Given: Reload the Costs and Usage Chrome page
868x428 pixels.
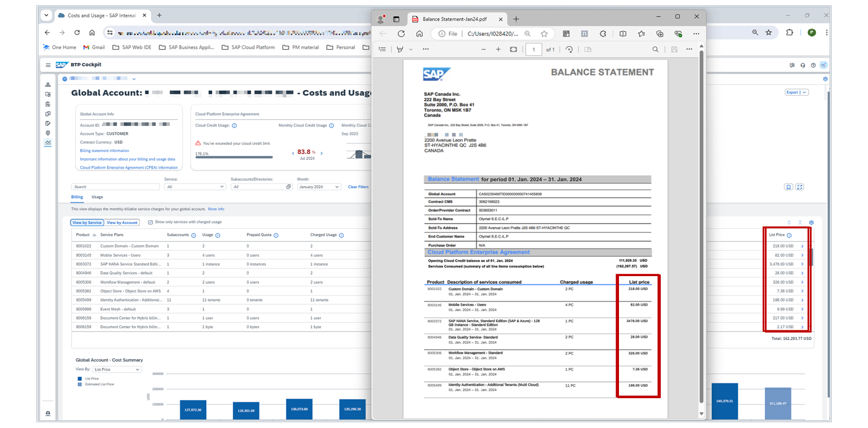Looking at the screenshot, I should 77,33.
